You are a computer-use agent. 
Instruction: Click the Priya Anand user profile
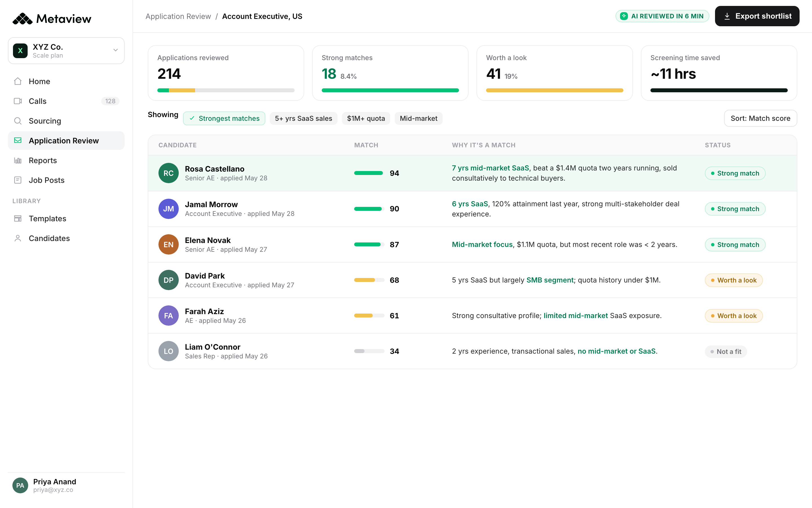tap(66, 485)
